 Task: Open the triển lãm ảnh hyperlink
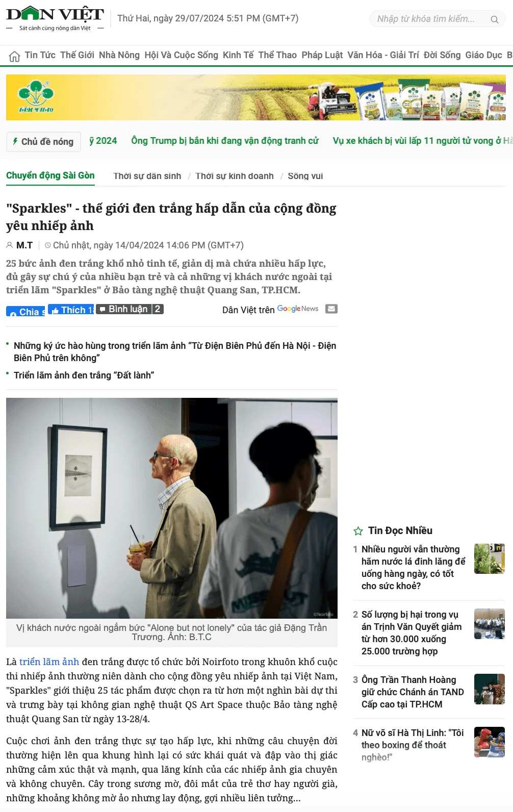(49, 662)
